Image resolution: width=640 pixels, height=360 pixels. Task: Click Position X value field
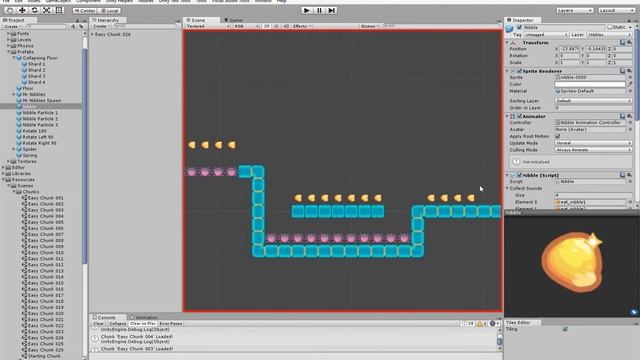(x=570, y=49)
